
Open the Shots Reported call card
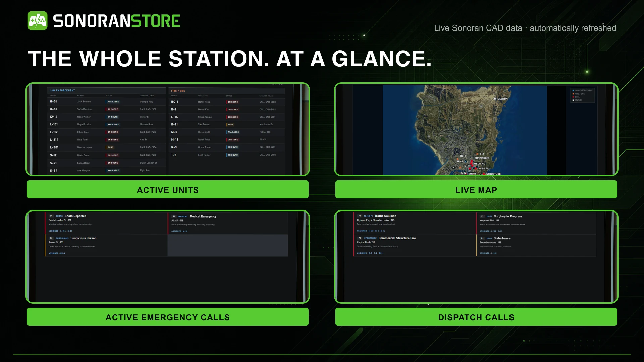(x=106, y=223)
